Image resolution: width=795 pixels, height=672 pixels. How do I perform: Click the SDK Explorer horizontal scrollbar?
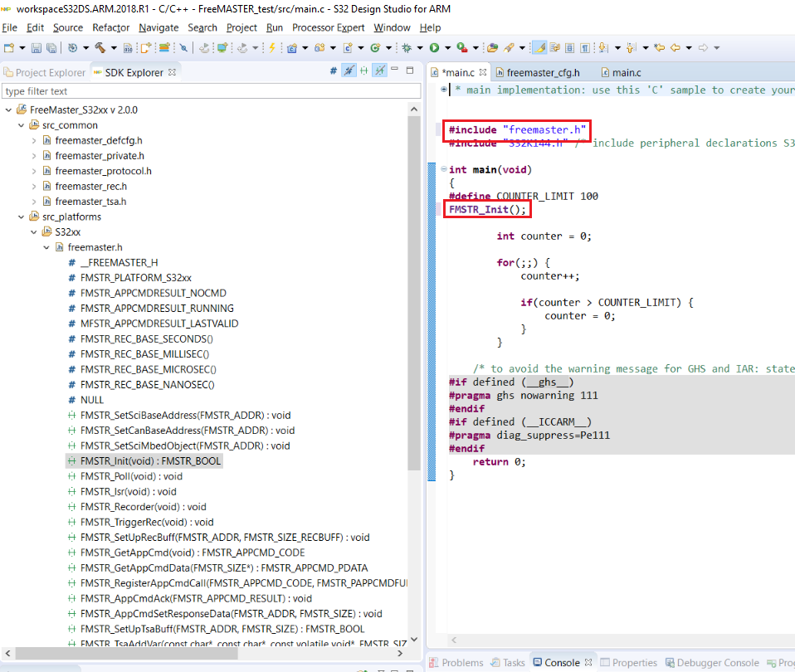point(127,653)
